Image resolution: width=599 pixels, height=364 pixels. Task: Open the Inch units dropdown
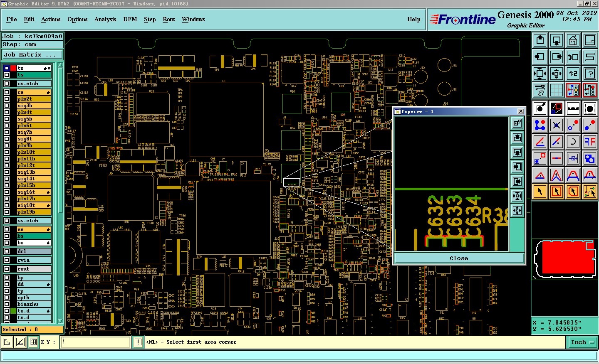point(582,342)
